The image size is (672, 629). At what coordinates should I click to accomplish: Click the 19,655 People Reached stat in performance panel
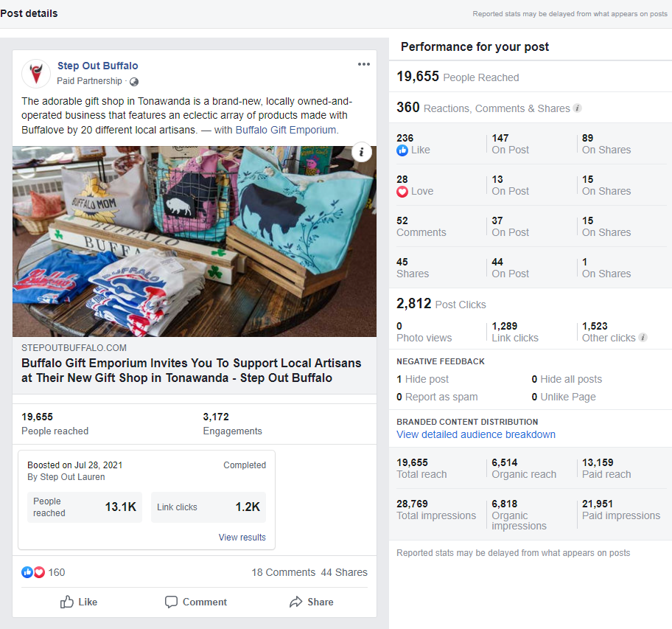458,77
